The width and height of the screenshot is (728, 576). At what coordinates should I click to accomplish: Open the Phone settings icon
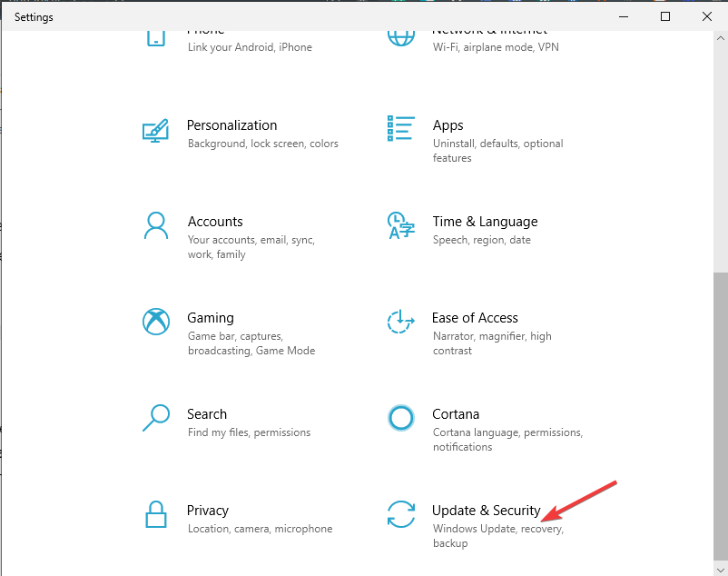click(x=156, y=38)
